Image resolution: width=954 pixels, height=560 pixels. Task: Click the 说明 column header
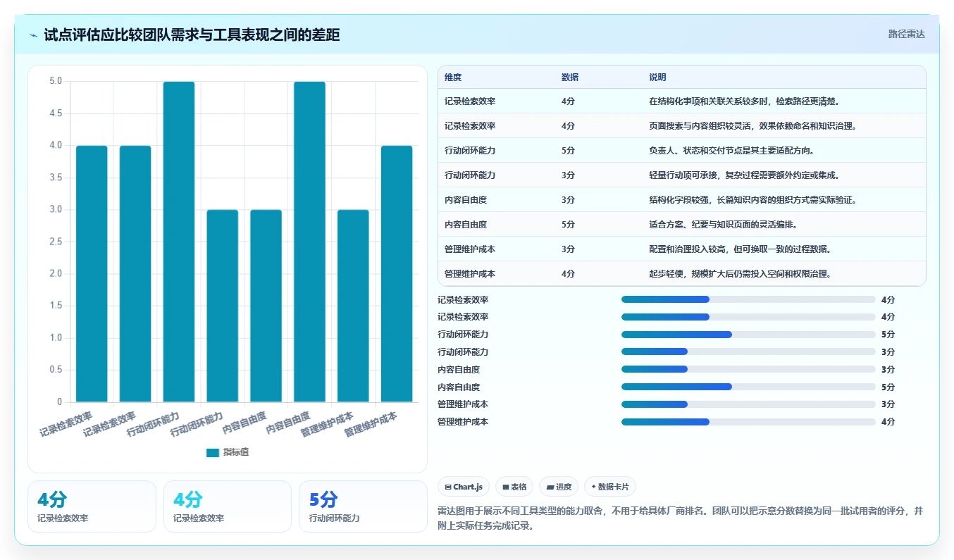click(657, 77)
